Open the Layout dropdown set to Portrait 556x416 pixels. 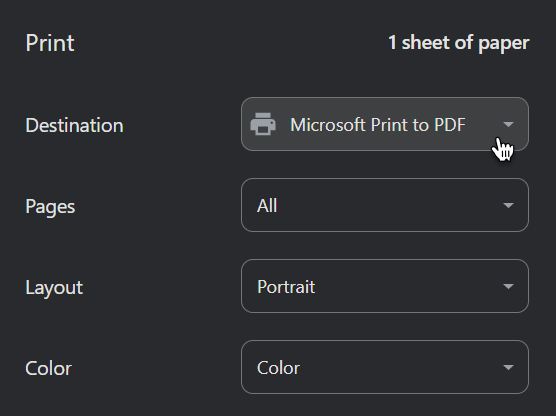(x=385, y=286)
